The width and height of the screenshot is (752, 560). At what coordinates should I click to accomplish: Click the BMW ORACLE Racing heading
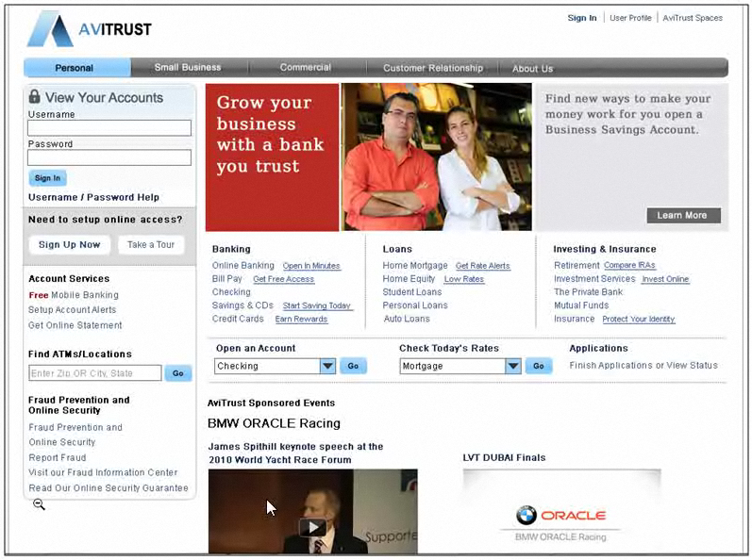274,423
